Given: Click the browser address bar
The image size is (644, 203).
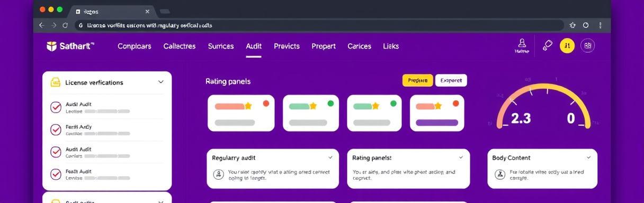Looking at the screenshot, I should coord(319,25).
